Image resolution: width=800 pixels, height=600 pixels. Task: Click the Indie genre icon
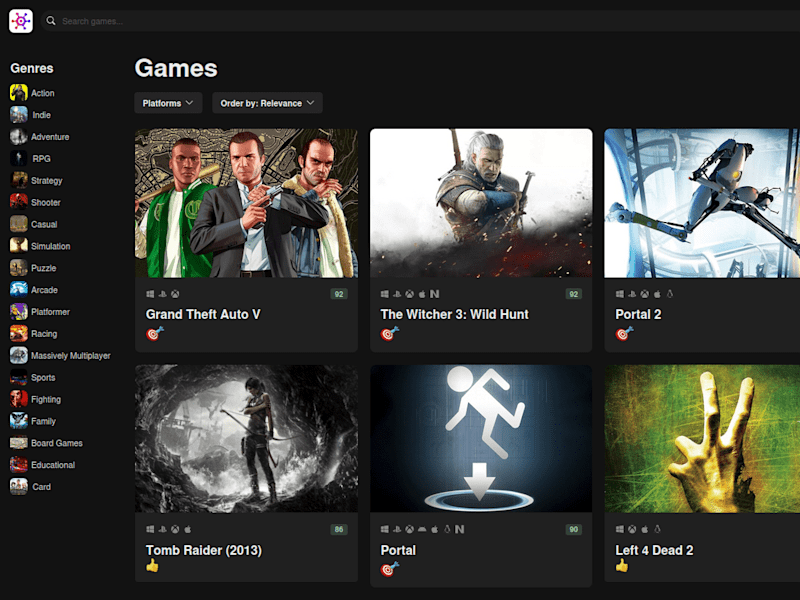pos(19,115)
